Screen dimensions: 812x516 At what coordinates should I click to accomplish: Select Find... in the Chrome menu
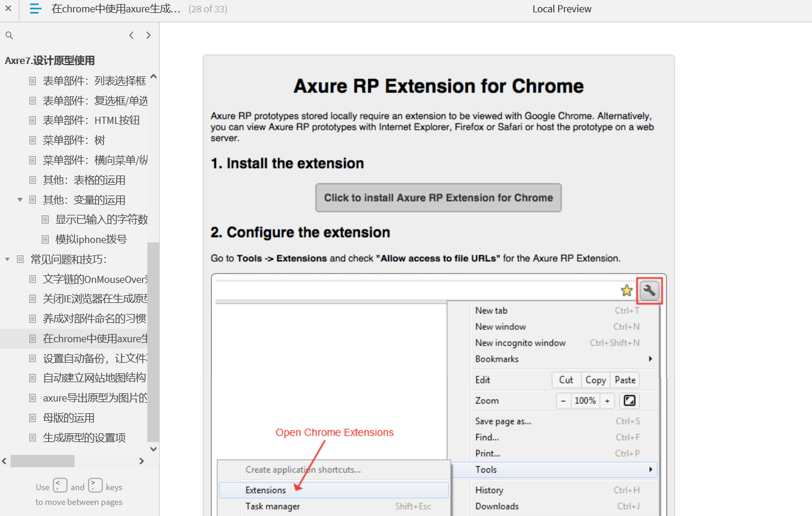(x=565, y=437)
